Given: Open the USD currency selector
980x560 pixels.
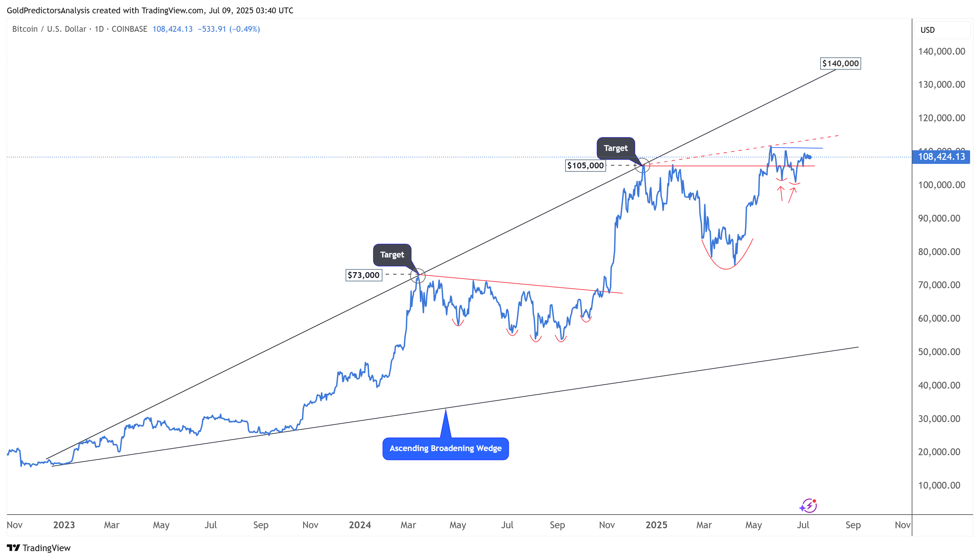Looking at the screenshot, I should [x=927, y=30].
